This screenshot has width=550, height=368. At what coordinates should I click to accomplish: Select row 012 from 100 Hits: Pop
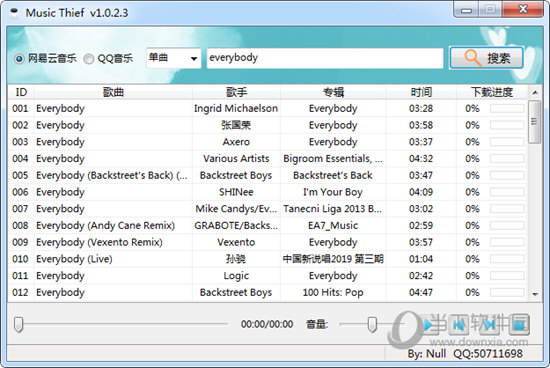click(267, 293)
